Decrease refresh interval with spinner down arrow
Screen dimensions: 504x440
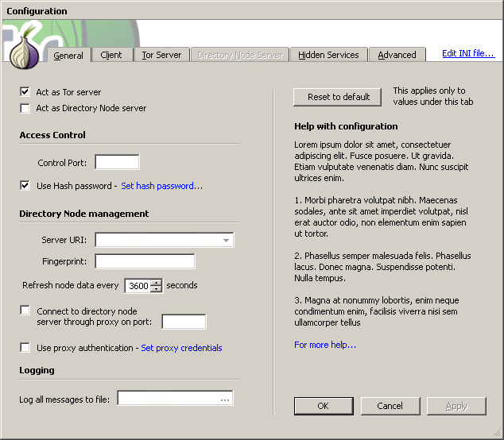(x=156, y=290)
